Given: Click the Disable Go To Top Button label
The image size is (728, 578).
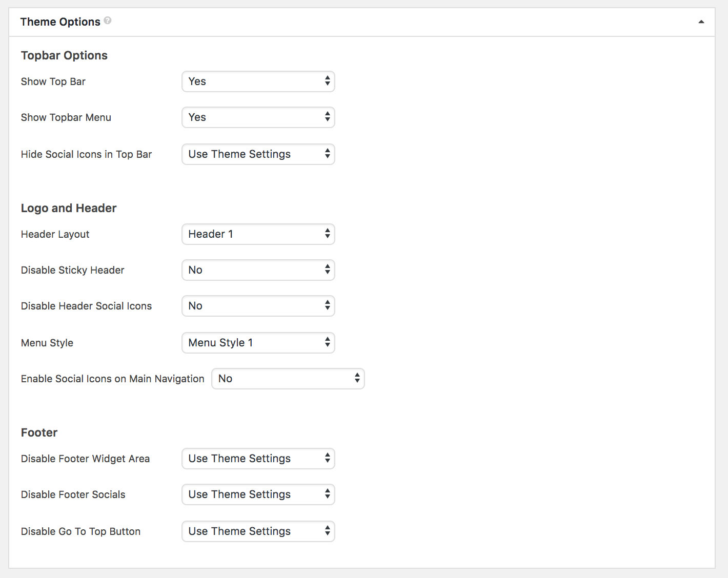Looking at the screenshot, I should click(80, 531).
